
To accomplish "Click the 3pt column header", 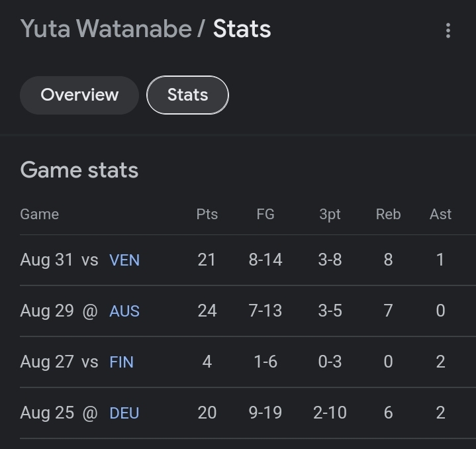I will point(330,215).
